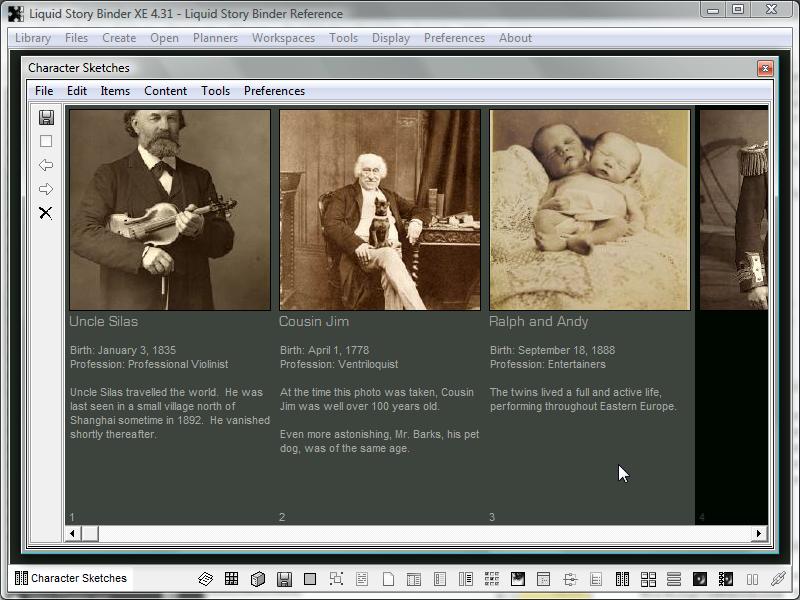Open the Workspaces menu

283,38
